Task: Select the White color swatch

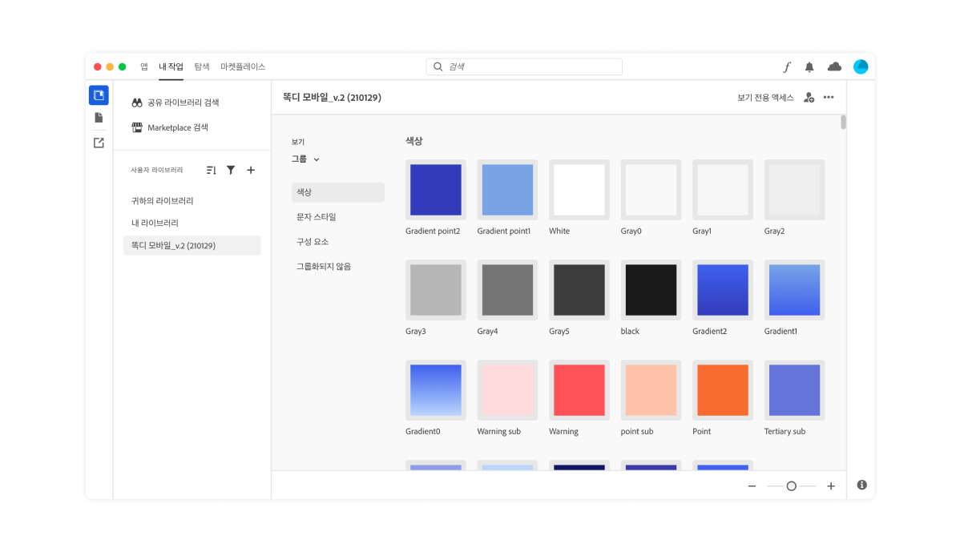Action: (x=579, y=190)
